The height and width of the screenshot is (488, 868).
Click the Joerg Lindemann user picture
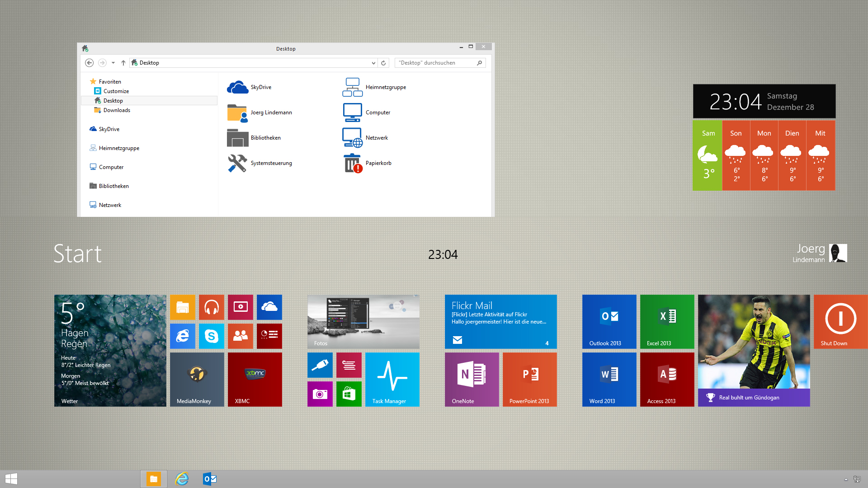(x=838, y=253)
